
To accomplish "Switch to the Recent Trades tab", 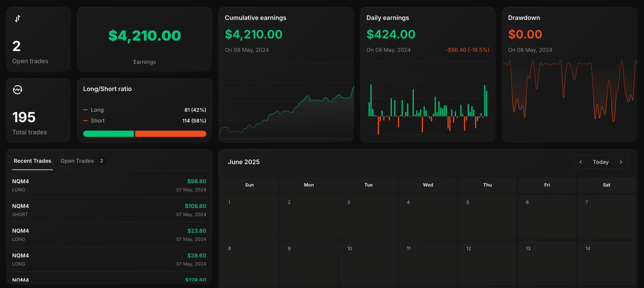I will [32, 161].
